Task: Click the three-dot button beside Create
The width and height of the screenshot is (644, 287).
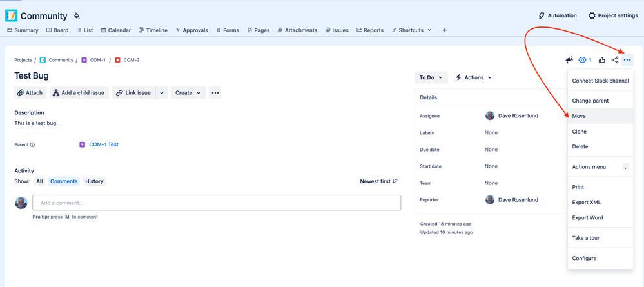Action: tap(215, 92)
